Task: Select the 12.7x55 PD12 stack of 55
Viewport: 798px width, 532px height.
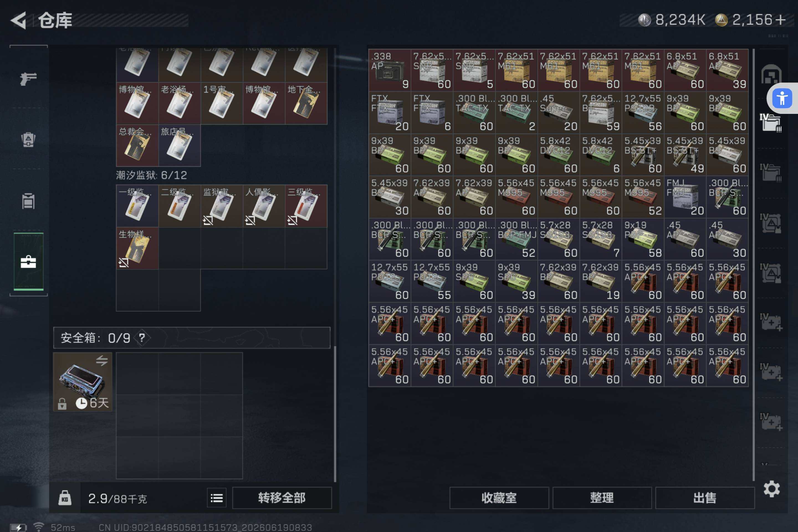Action: click(x=432, y=281)
